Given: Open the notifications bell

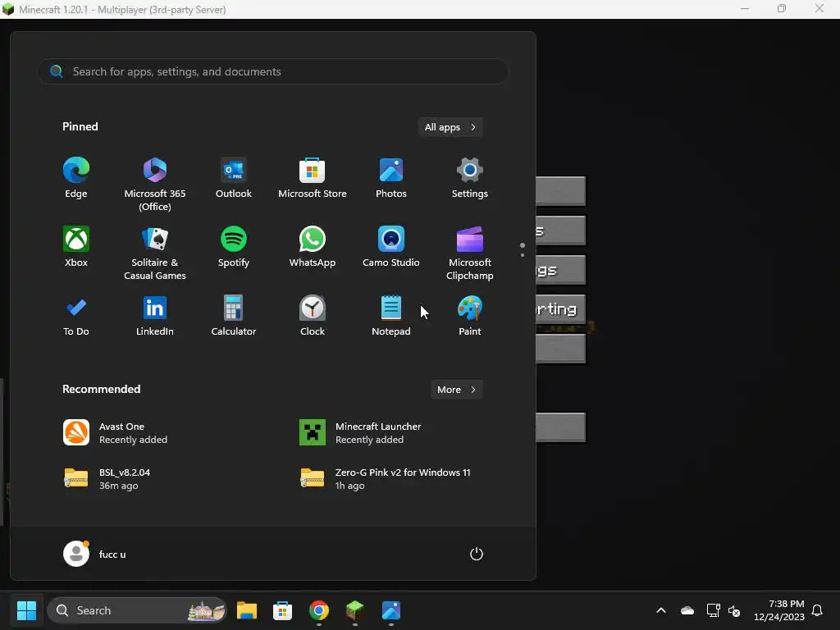Looking at the screenshot, I should (x=817, y=610).
